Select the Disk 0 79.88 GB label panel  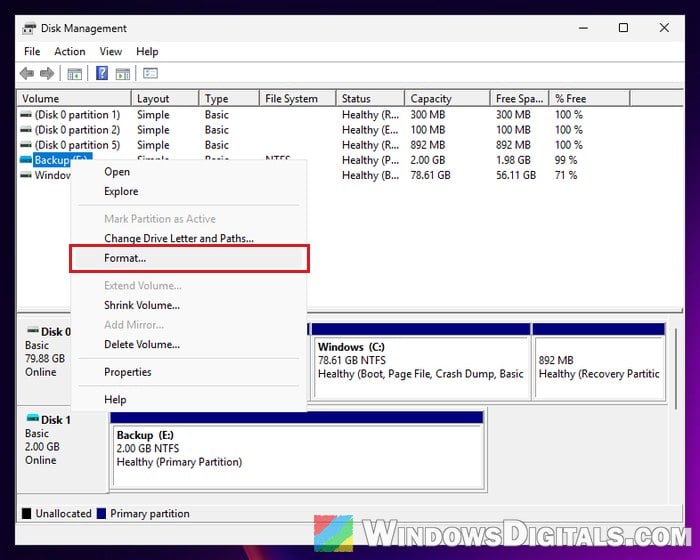click(45, 359)
